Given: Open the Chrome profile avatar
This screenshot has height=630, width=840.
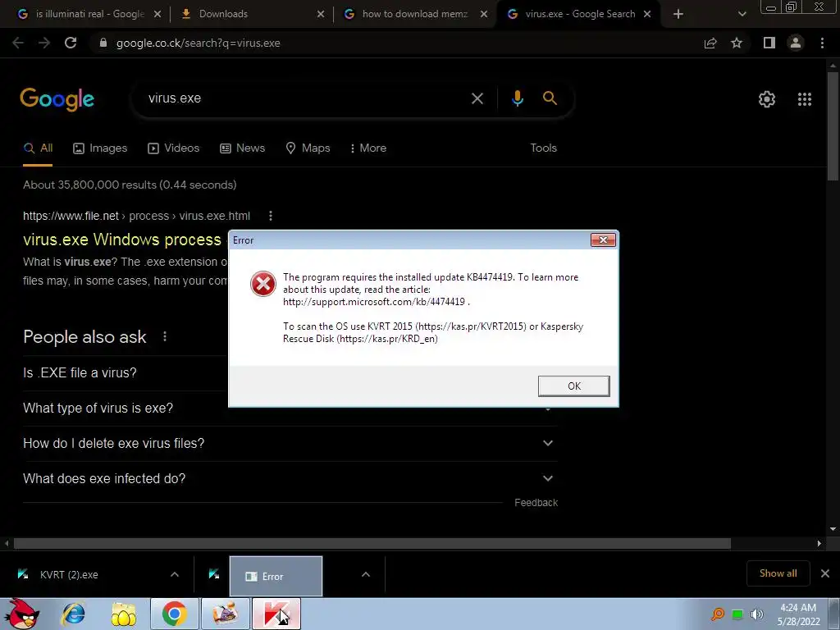Looking at the screenshot, I should coord(796,43).
